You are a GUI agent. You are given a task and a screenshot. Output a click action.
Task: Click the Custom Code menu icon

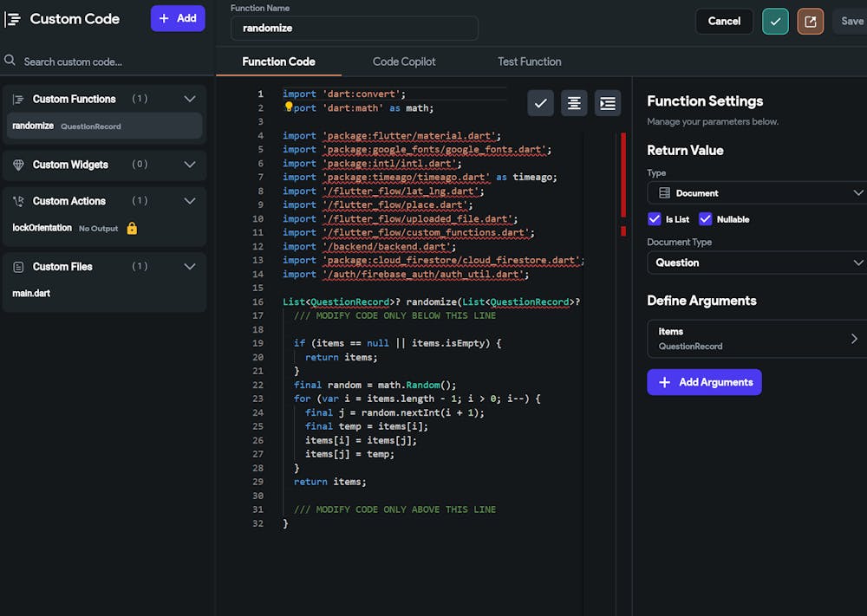pos(13,19)
